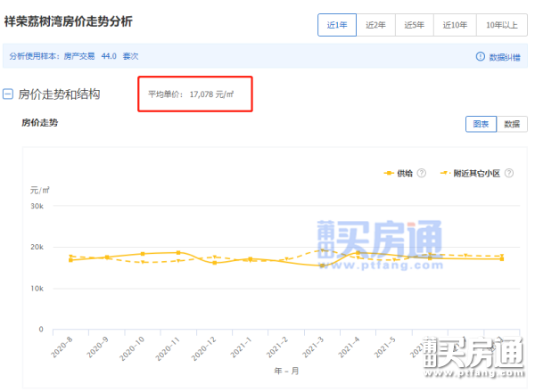Select the 10年以上 time range
The height and width of the screenshot is (392, 535).
pos(501,25)
